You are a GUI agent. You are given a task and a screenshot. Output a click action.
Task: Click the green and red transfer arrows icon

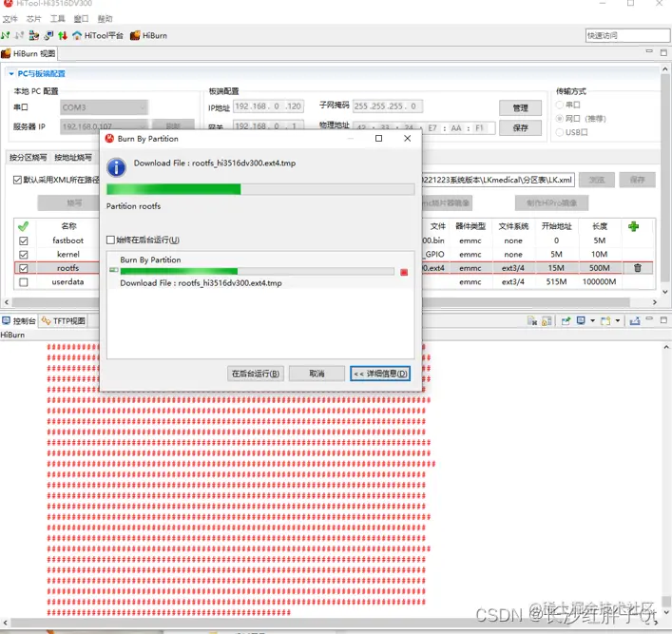click(x=63, y=35)
